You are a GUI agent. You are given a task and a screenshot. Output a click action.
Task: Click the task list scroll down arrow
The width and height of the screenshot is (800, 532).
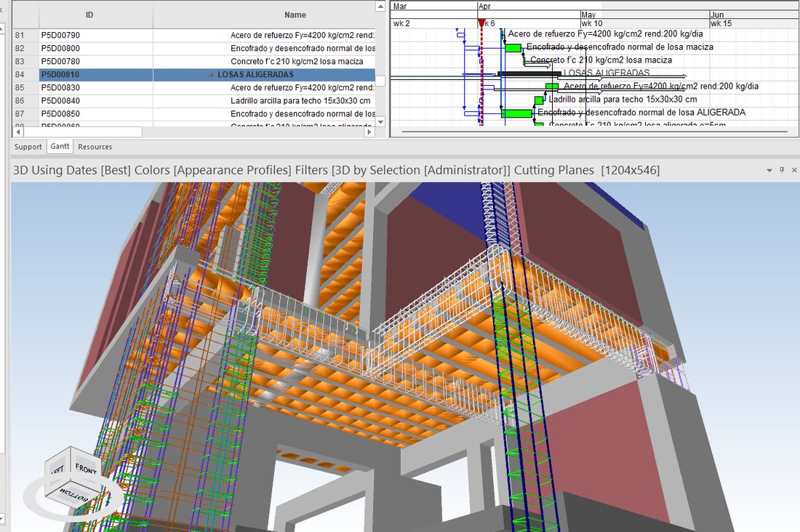click(x=380, y=122)
